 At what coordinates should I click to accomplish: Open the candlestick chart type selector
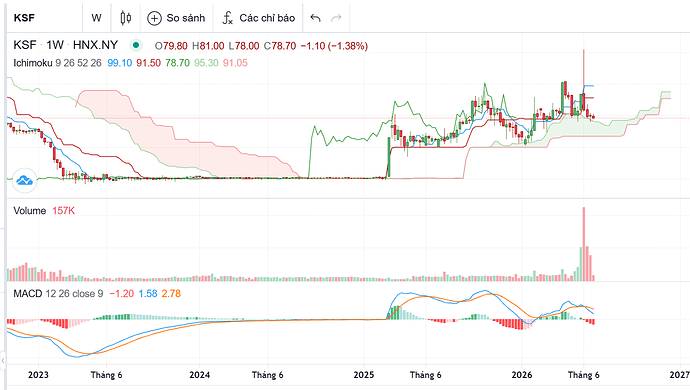click(x=126, y=18)
